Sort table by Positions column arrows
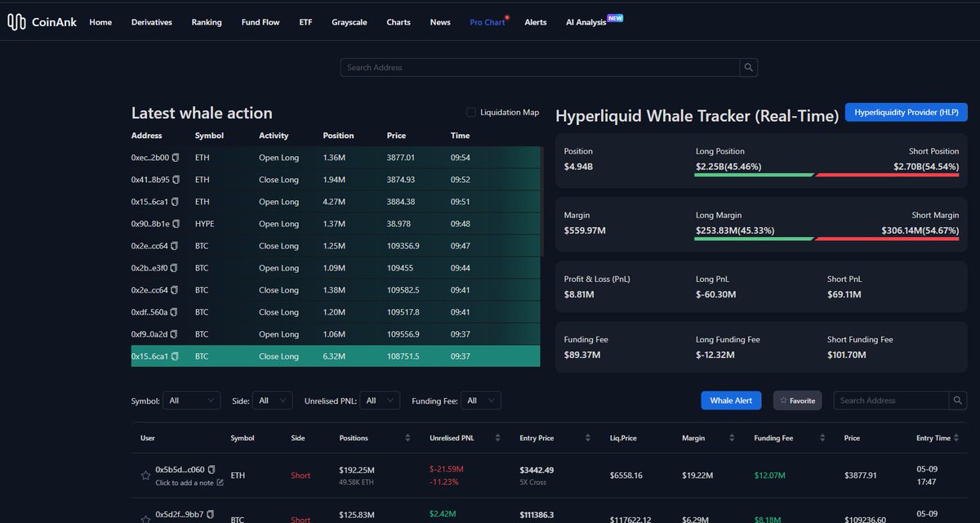 pyautogui.click(x=408, y=438)
